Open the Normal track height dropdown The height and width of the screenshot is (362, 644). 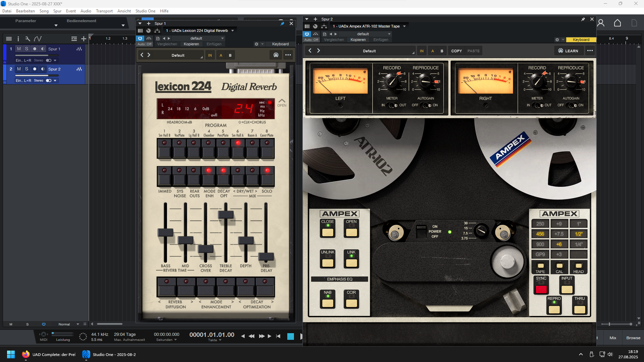[x=68, y=324]
